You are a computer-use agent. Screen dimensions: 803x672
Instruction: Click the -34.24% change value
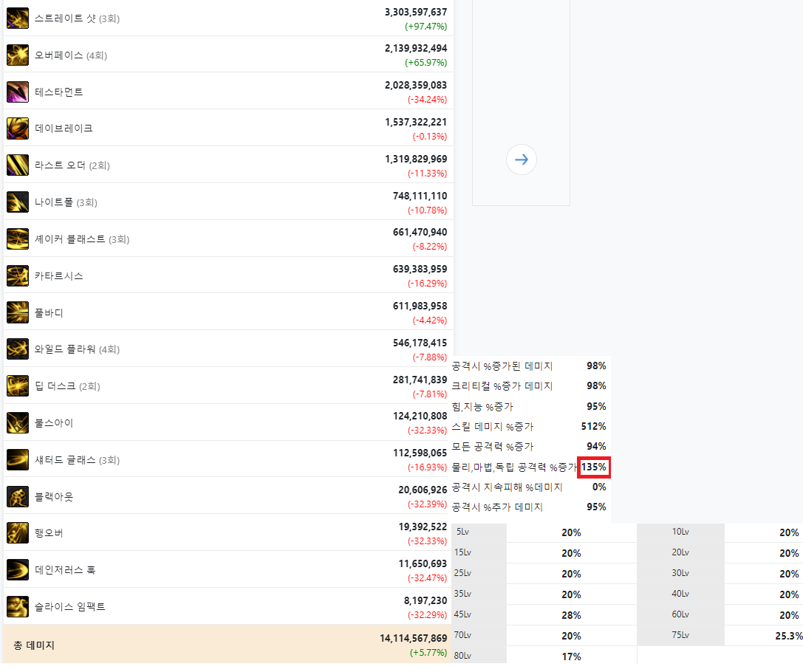click(427, 99)
